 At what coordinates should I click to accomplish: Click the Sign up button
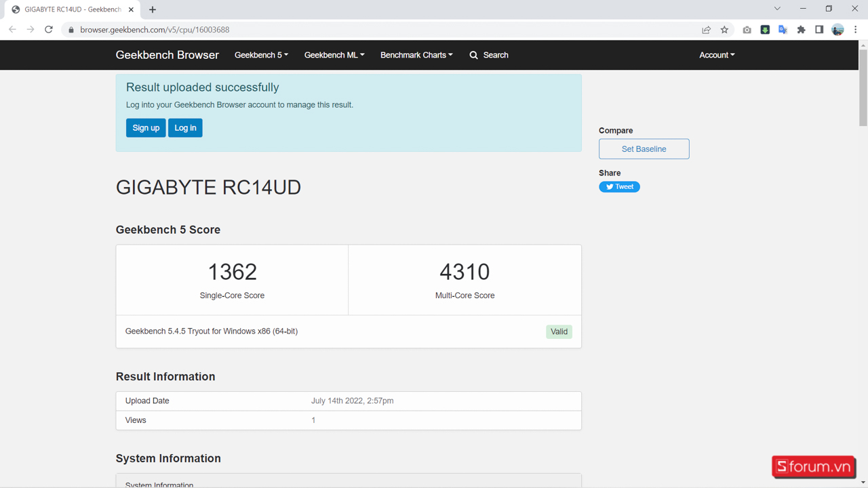pos(146,128)
